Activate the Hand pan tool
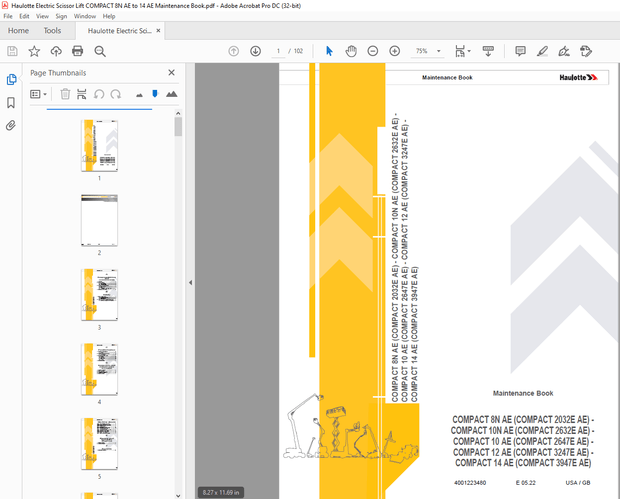Viewport: 620px width, 499px height. tap(351, 51)
